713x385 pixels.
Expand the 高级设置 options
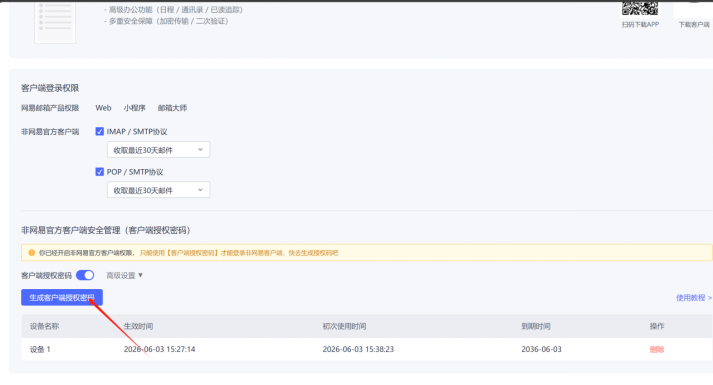tap(124, 275)
